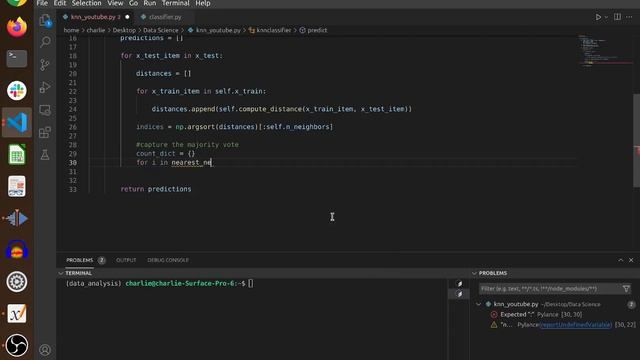This screenshot has height=360, width=640.
Task: Open the Terminal menu
Action: pyautogui.click(x=176, y=3)
